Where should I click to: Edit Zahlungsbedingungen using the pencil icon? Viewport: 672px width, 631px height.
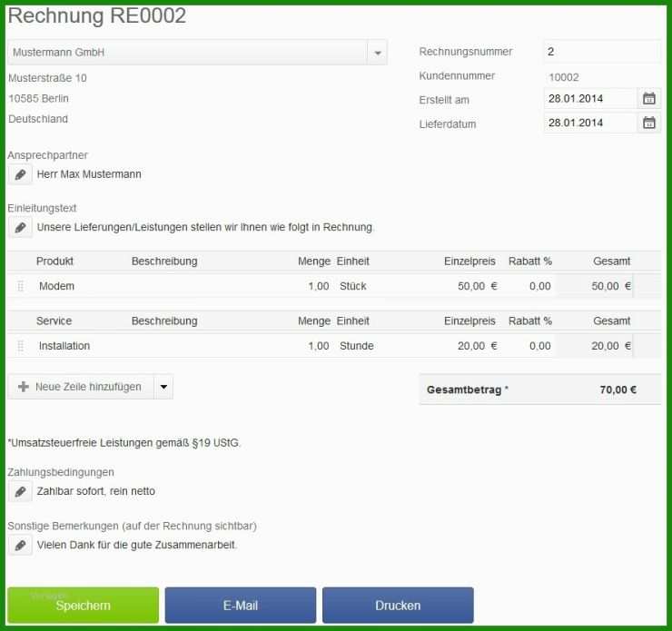20,491
